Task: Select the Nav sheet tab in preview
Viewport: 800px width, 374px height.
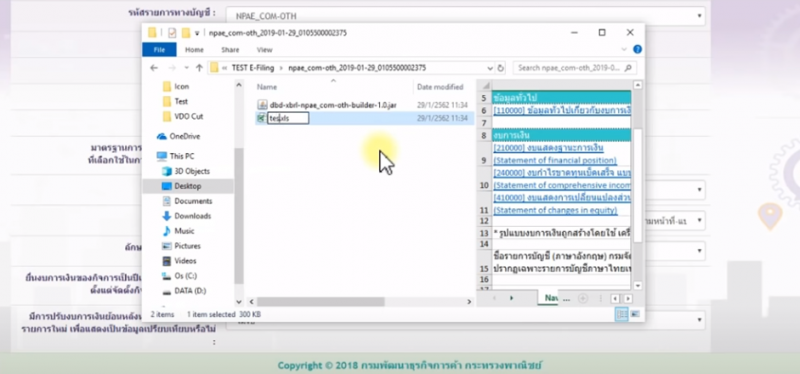Action: coord(551,297)
